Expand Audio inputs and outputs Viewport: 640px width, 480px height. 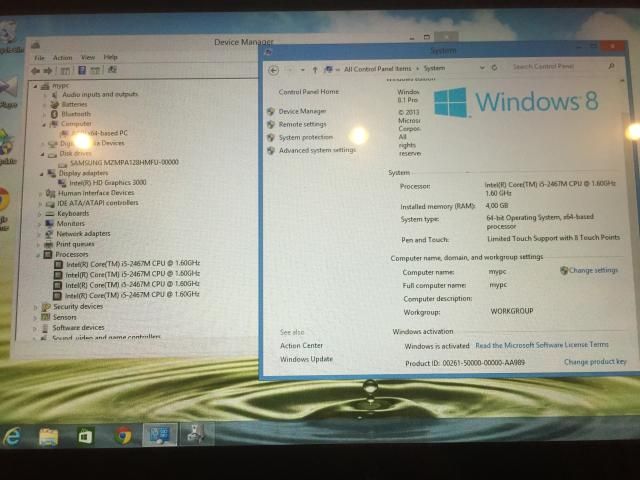pos(45,95)
